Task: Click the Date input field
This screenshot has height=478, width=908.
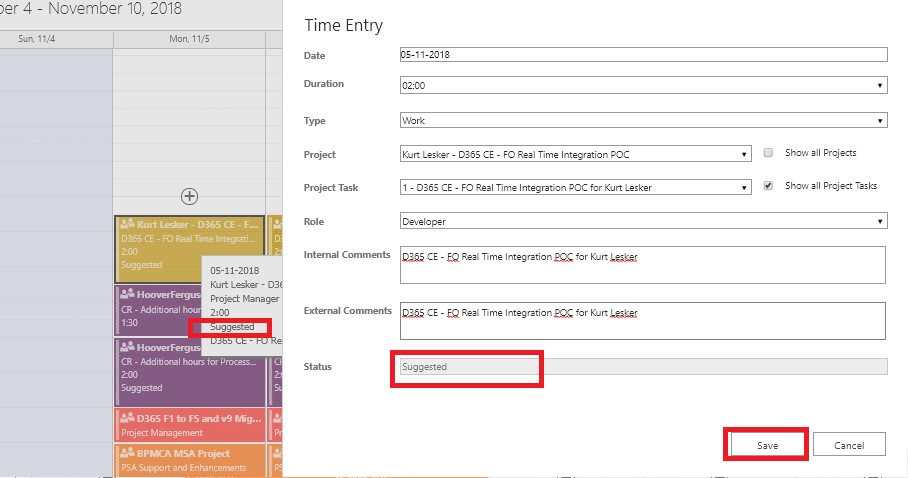Action: (643, 55)
